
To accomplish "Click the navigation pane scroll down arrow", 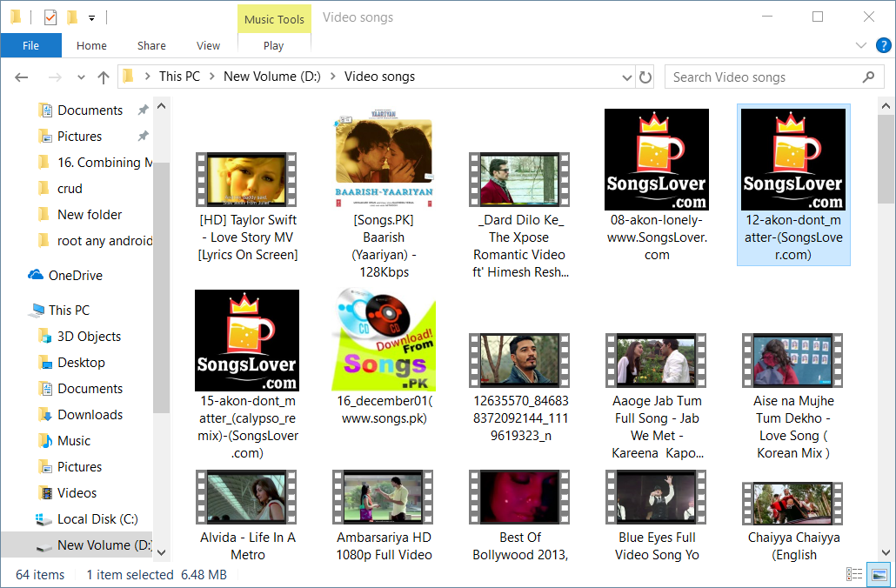I will [x=162, y=552].
